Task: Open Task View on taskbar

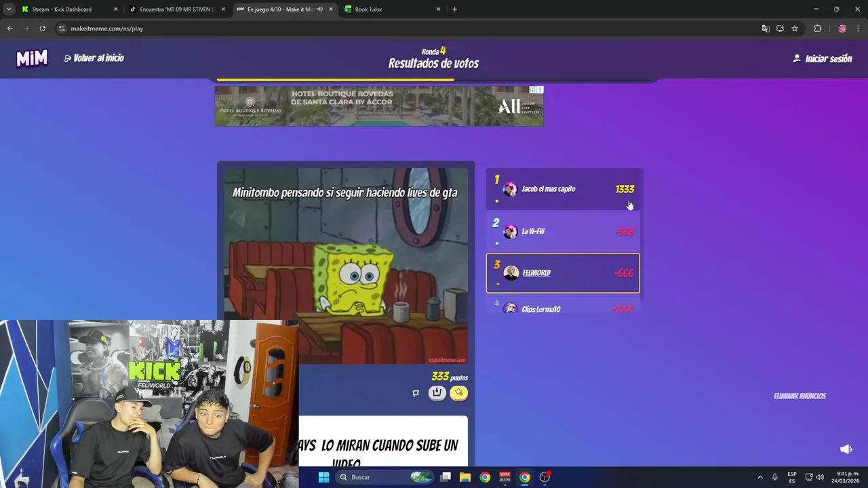Action: point(446,477)
